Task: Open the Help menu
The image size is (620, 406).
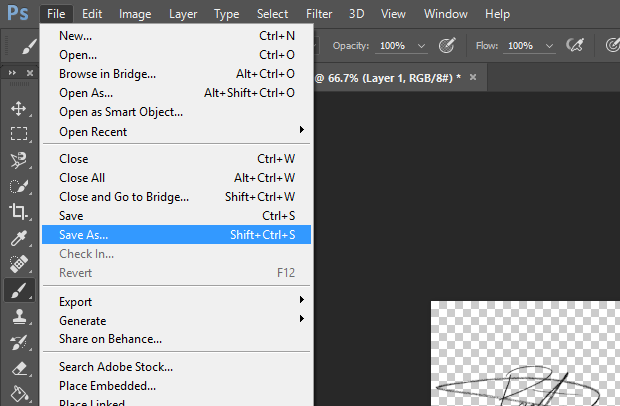Action: tap(497, 14)
